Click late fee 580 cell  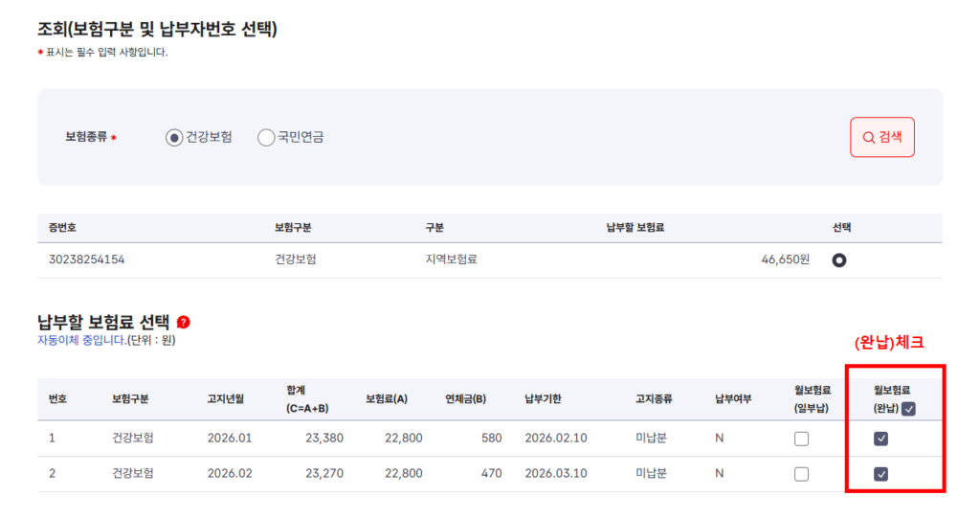[x=491, y=439]
